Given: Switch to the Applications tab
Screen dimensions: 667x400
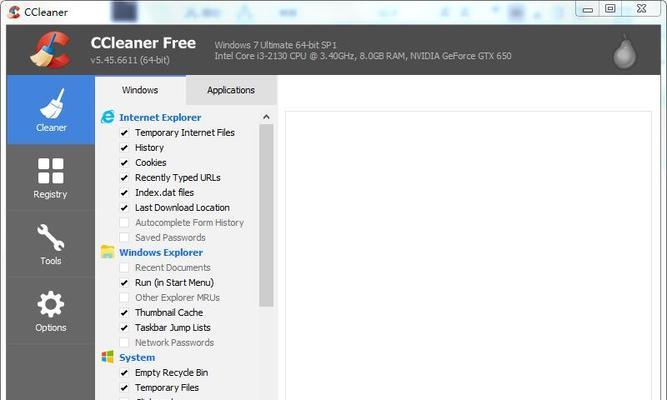Looking at the screenshot, I should tap(231, 90).
